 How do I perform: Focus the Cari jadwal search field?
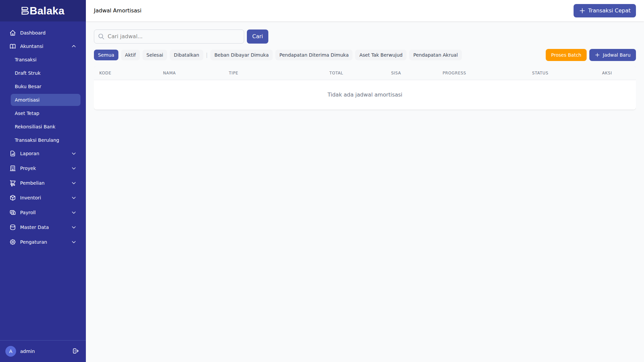coord(173,37)
